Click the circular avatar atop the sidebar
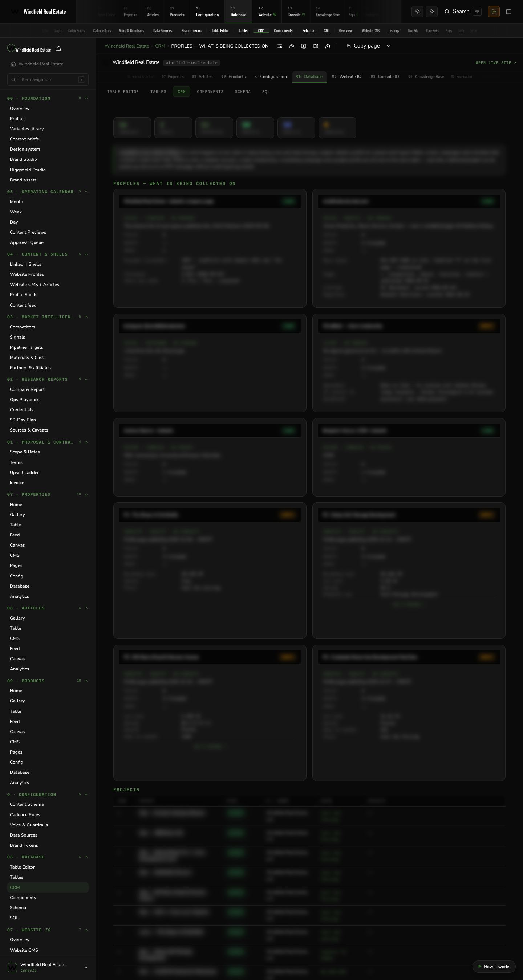Viewport: 523px width, 980px height. (x=11, y=48)
